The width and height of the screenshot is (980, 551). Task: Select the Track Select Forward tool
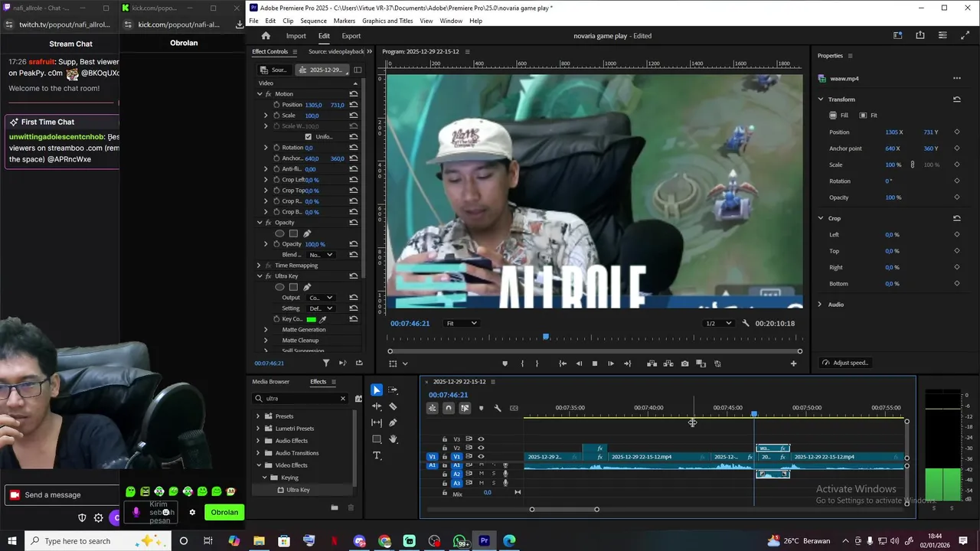pyautogui.click(x=393, y=390)
